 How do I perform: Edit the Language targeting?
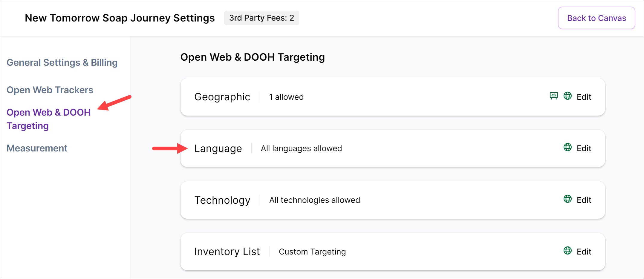click(x=584, y=148)
